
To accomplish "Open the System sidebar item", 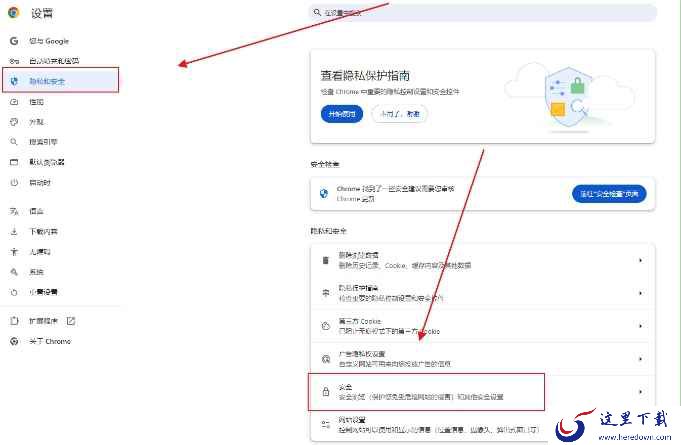I will click(x=36, y=272).
